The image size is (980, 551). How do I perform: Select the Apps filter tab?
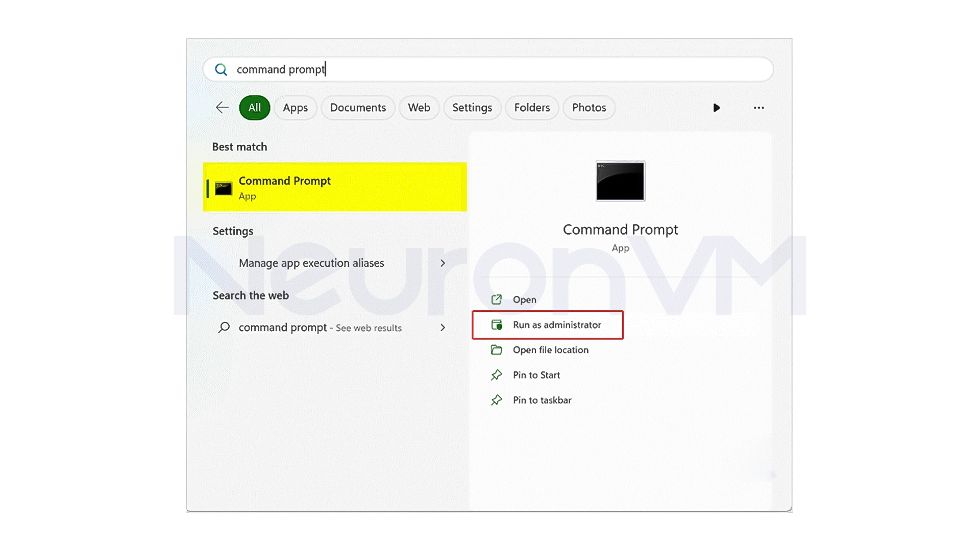(295, 108)
